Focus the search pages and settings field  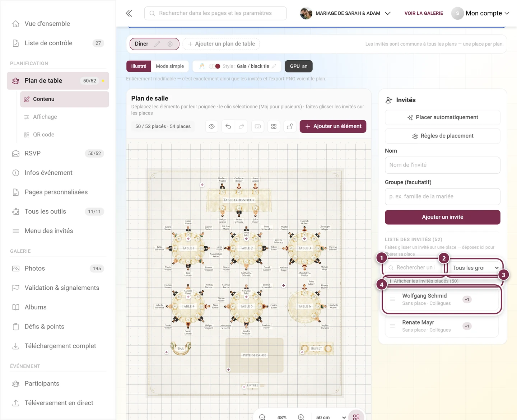[215, 13]
